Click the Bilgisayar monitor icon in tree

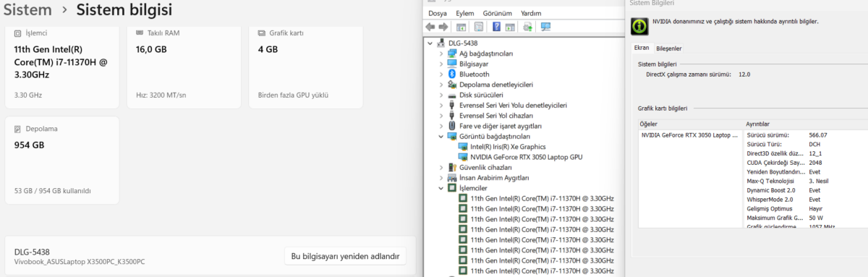tap(452, 64)
